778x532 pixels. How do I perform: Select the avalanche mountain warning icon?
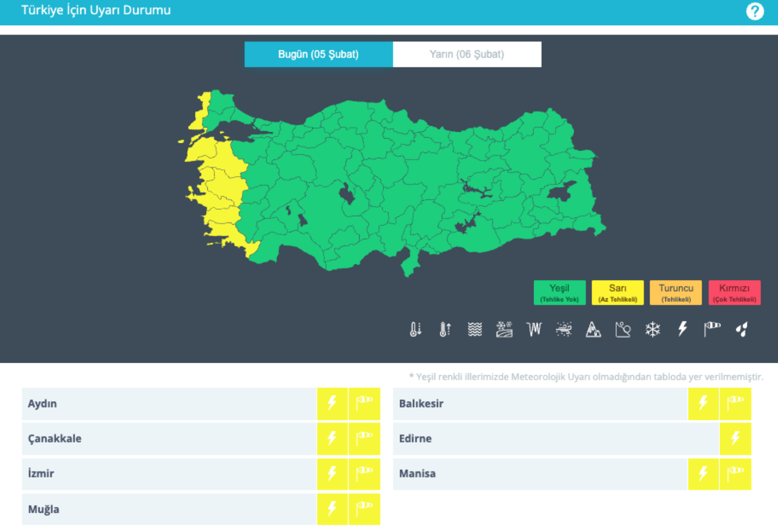[x=593, y=329]
